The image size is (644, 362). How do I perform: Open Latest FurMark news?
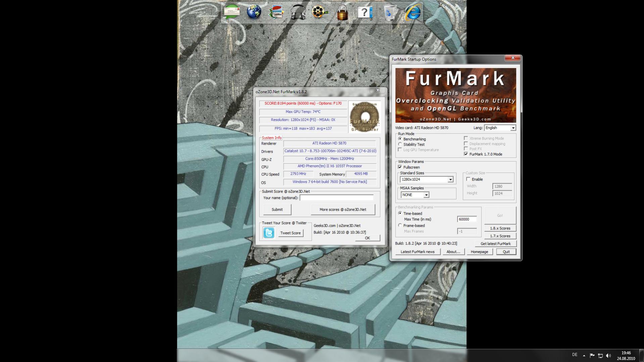tap(417, 252)
